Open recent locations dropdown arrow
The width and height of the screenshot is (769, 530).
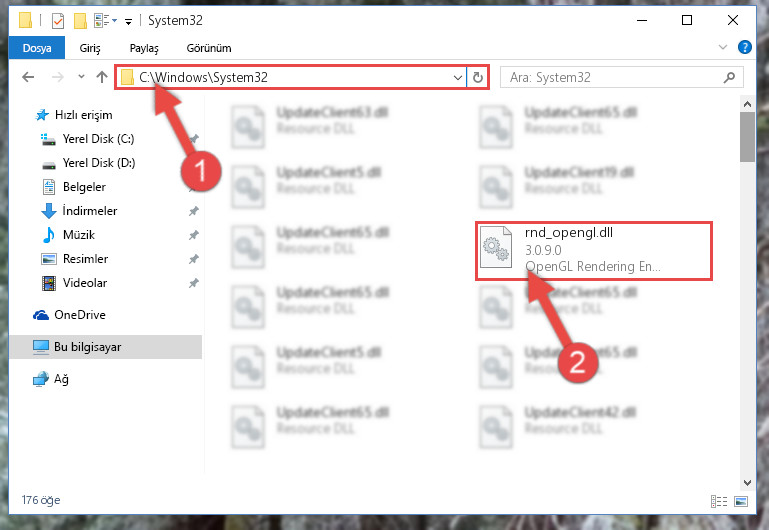81,76
